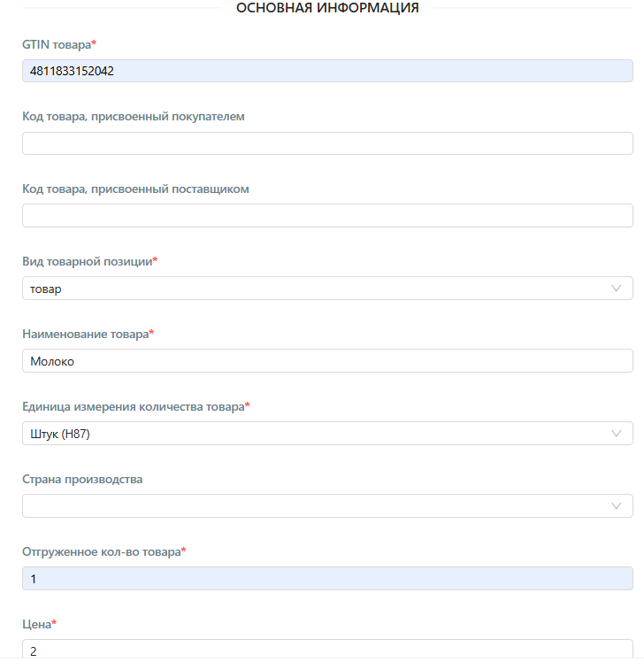The width and height of the screenshot is (644, 670).
Task: Click the 'GTIN товара' label text
Action: 57,44
